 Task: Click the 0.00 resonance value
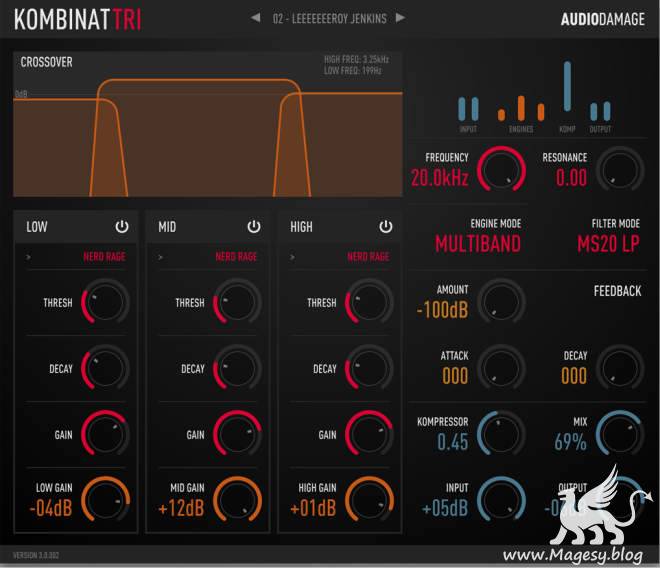[x=571, y=178]
